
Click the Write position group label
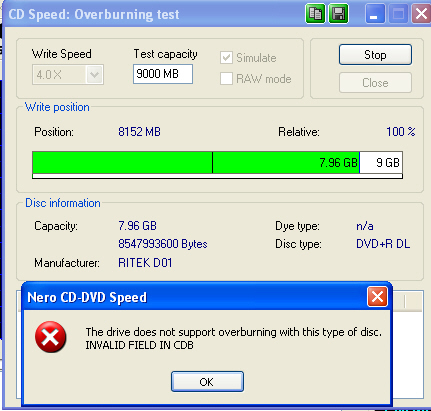pos(57,107)
